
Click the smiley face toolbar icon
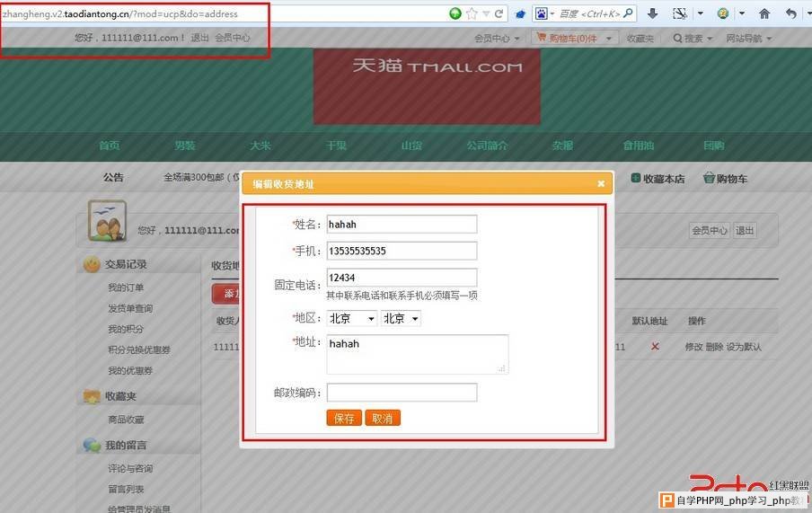[723, 13]
